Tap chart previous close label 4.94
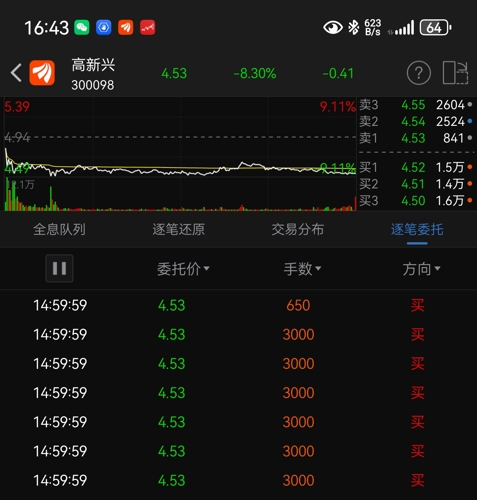This screenshot has height=500, width=477. pos(17,137)
